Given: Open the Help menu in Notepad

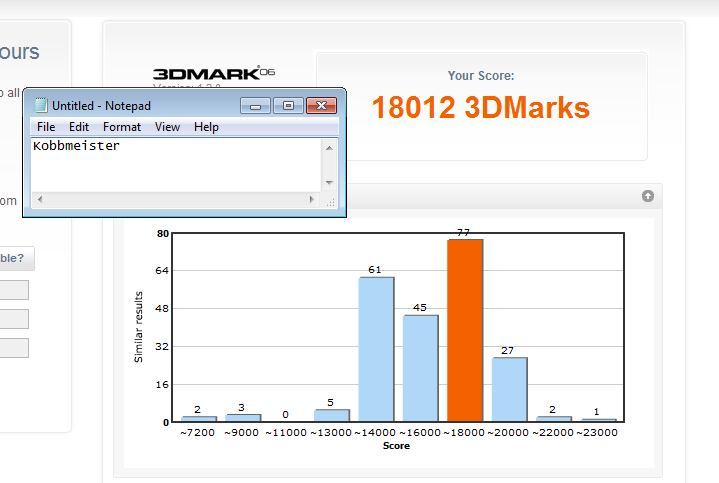Looking at the screenshot, I should 206,127.
